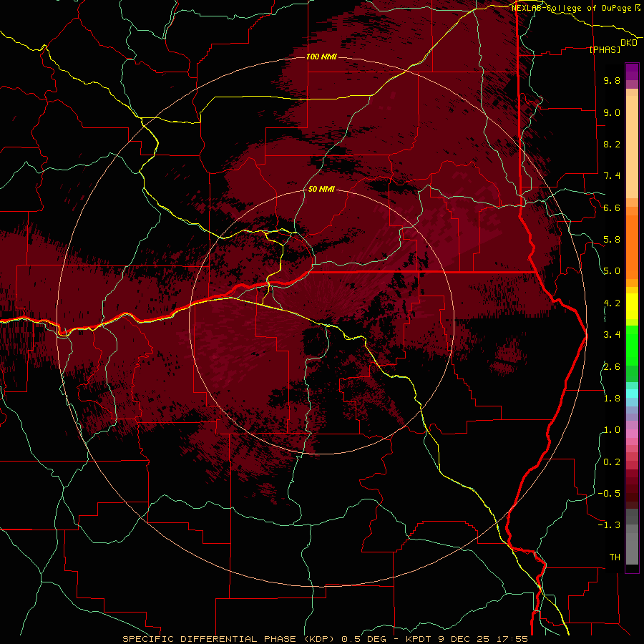Click the TH label on the color scale
The height and width of the screenshot is (644, 644).
tap(615, 557)
